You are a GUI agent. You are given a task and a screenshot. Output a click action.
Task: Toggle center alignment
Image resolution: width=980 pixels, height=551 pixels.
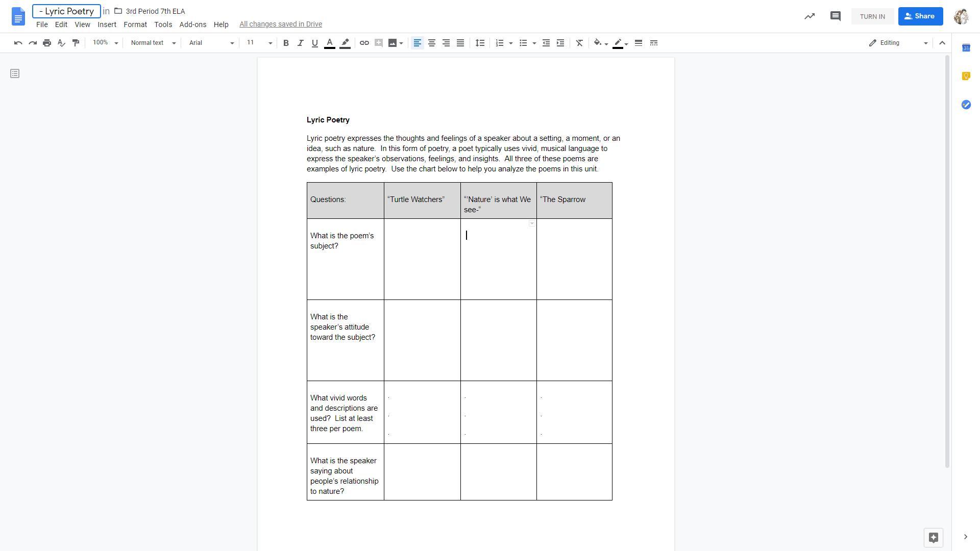pos(431,43)
